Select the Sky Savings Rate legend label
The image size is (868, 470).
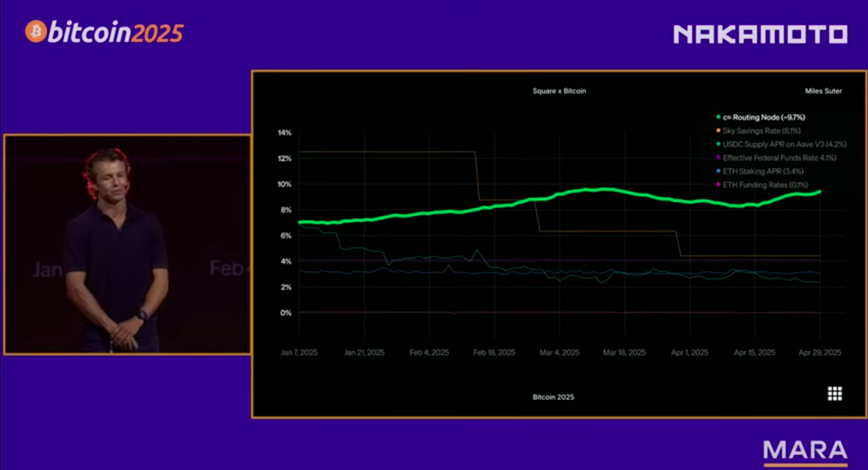(x=761, y=131)
